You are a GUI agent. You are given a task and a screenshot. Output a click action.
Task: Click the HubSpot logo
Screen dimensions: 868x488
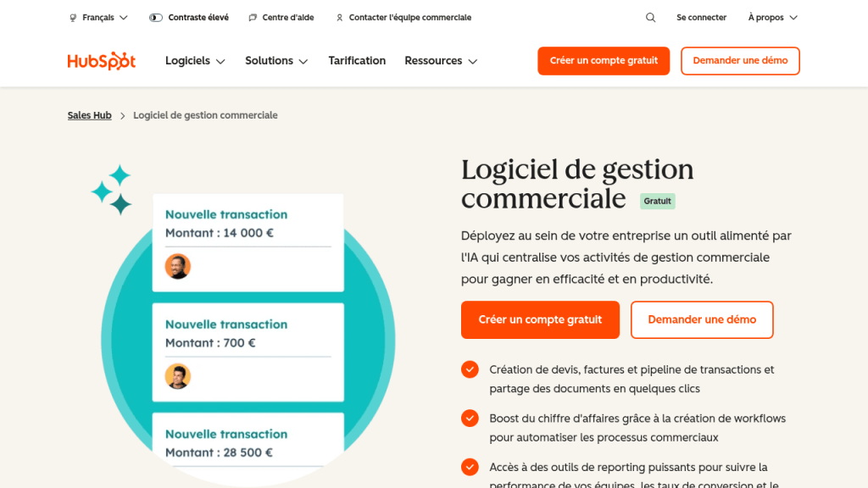click(101, 60)
